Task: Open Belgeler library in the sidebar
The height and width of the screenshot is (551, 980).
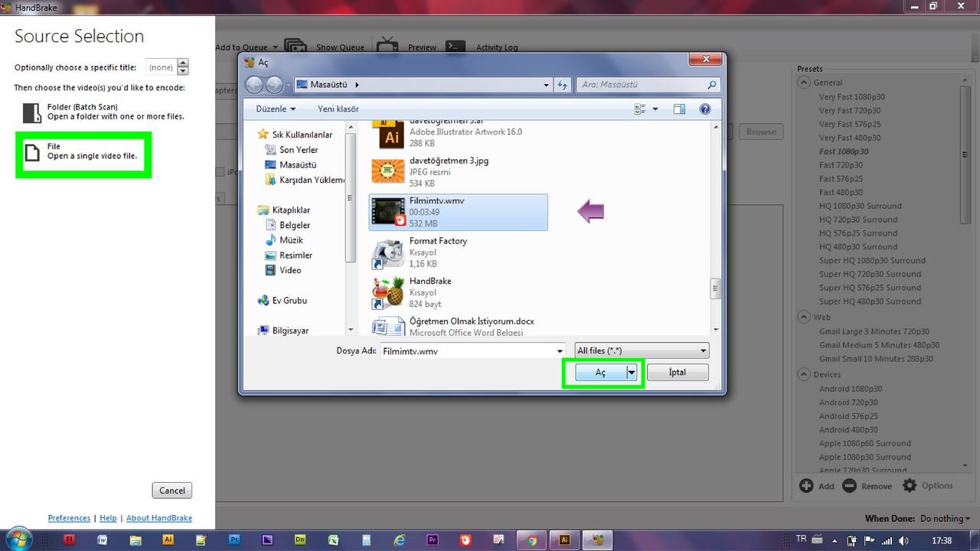Action: (x=287, y=225)
